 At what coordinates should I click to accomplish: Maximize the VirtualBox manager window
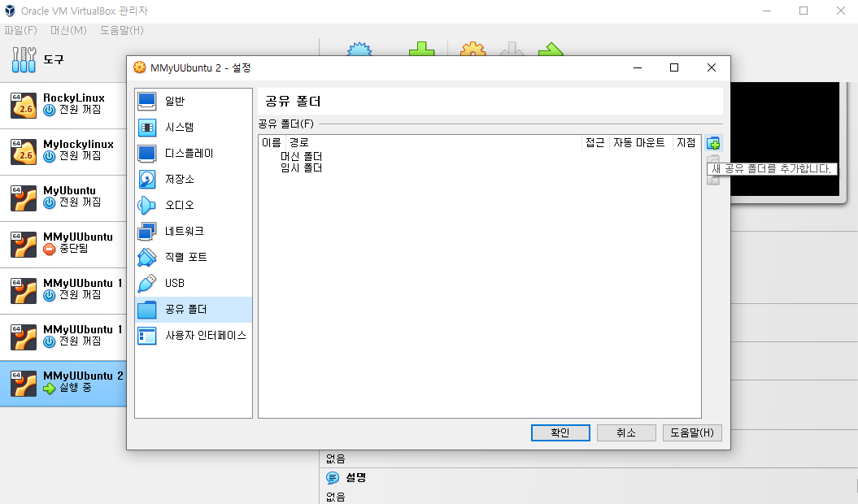(804, 11)
